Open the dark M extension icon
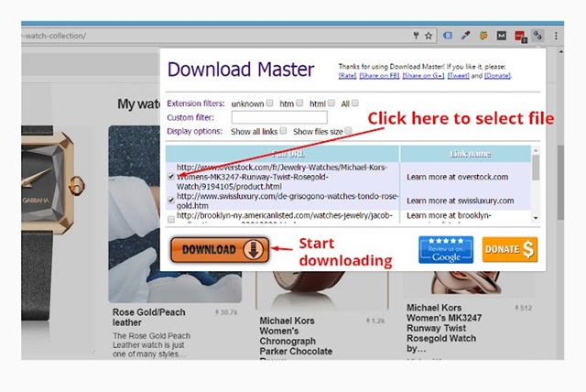Image resolution: width=586 pixels, height=392 pixels. (x=501, y=36)
